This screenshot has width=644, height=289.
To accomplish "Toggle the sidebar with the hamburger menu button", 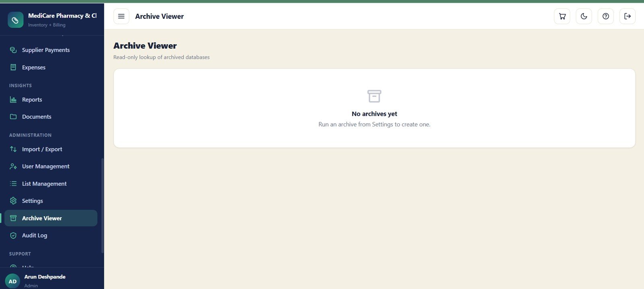I will [121, 16].
